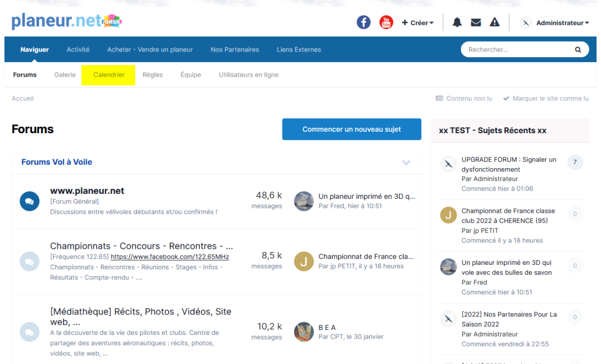Click the search magnifier icon
The image size is (601, 364).
pyautogui.click(x=578, y=50)
